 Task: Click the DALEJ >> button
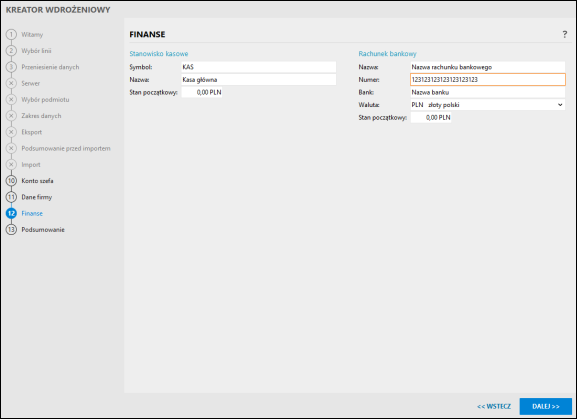pyautogui.click(x=546, y=406)
